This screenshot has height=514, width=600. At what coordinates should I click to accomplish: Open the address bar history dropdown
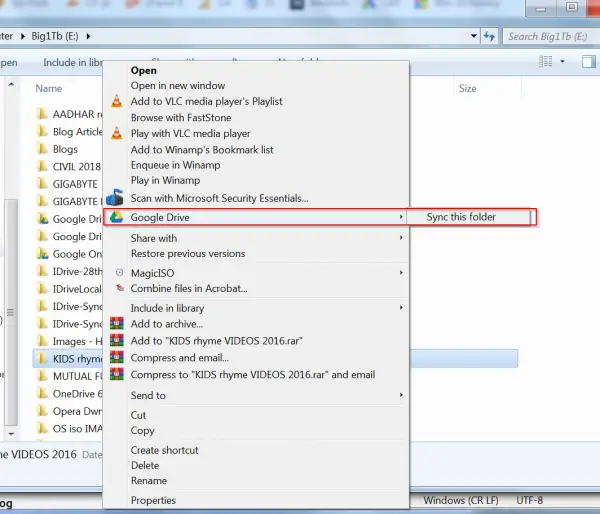[474, 36]
